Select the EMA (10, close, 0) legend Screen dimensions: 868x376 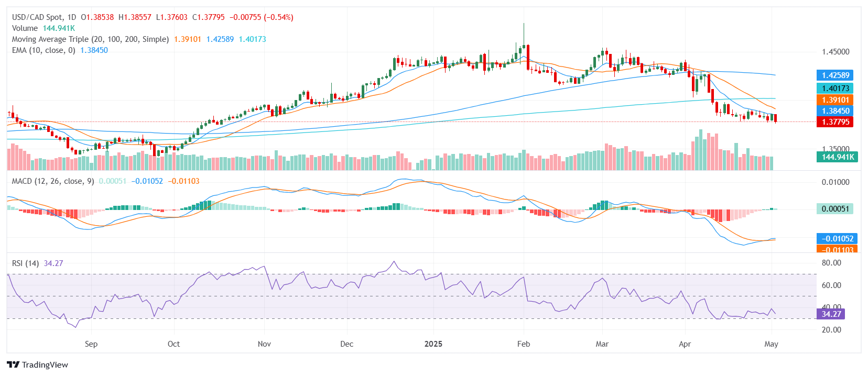(x=44, y=50)
